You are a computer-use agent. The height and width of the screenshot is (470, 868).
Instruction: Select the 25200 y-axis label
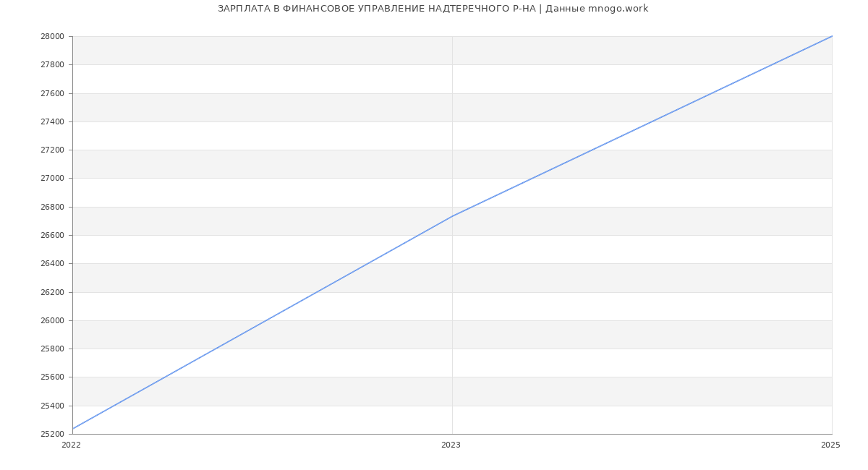52,434
